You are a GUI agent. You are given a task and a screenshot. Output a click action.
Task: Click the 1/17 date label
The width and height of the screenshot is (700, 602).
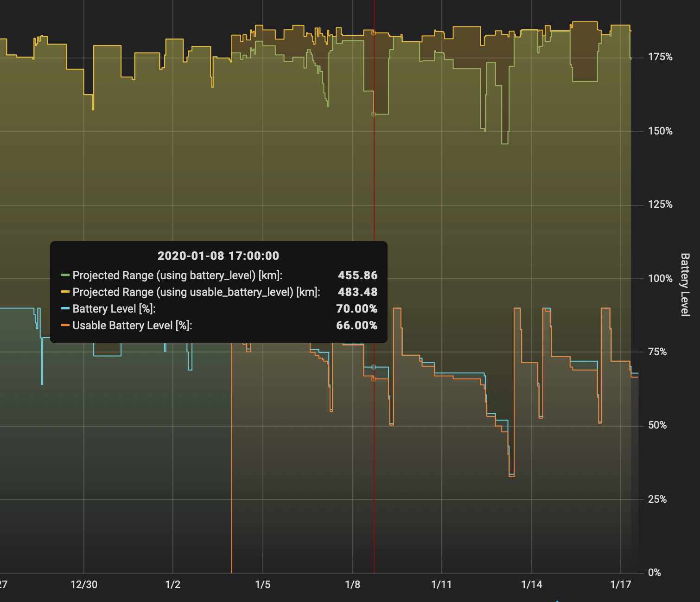(x=621, y=584)
